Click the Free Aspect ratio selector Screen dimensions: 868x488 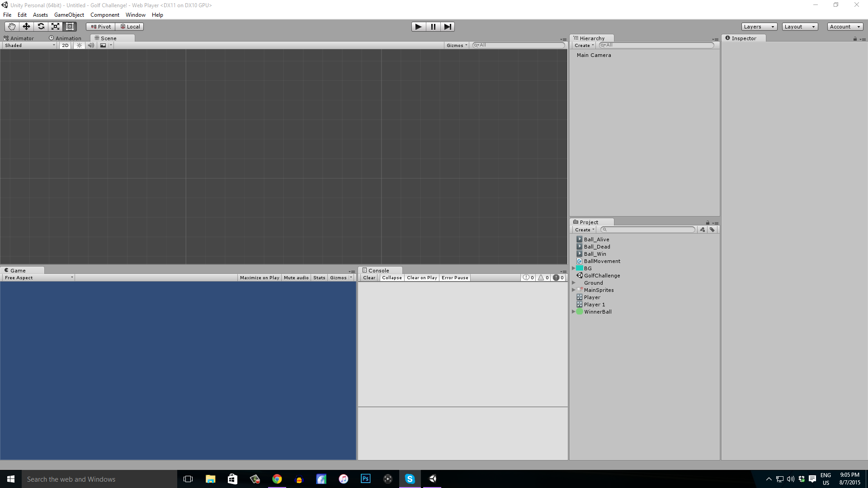click(x=38, y=277)
